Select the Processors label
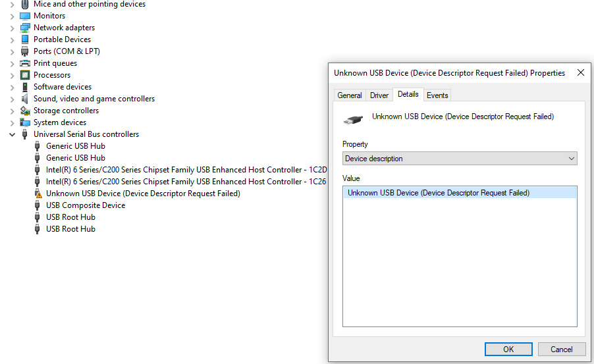The width and height of the screenshot is (594, 364). click(x=52, y=75)
